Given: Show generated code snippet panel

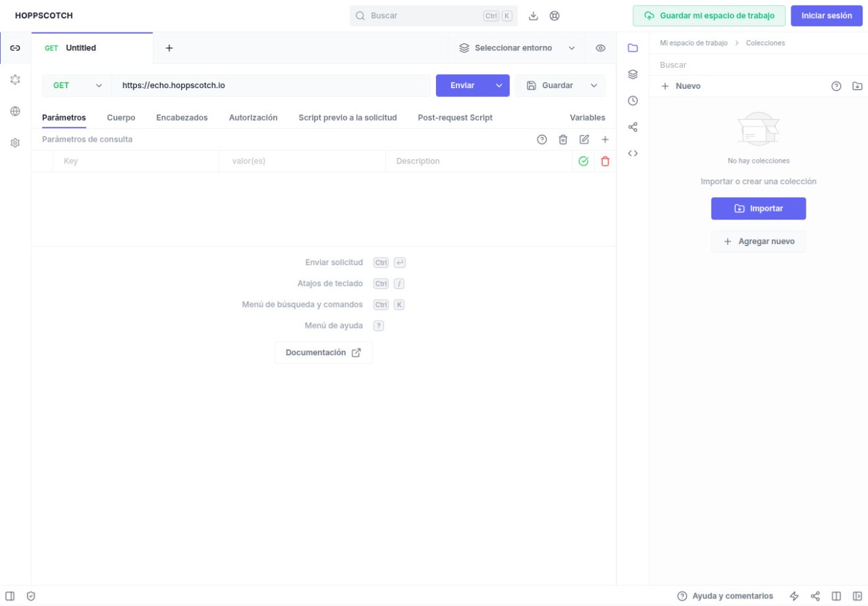Looking at the screenshot, I should pyautogui.click(x=633, y=153).
